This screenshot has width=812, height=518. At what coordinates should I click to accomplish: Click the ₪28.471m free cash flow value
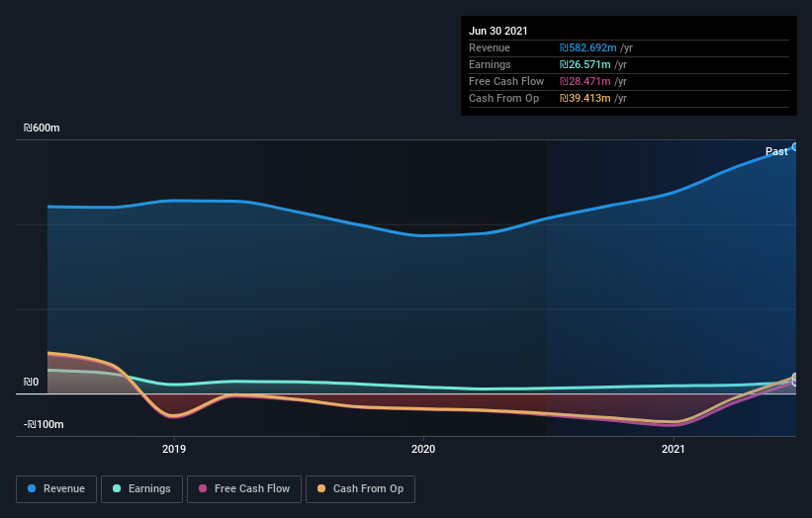click(x=585, y=81)
